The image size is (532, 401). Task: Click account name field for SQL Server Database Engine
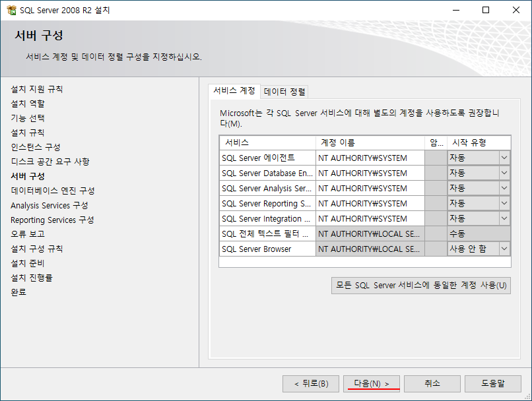[370, 173]
